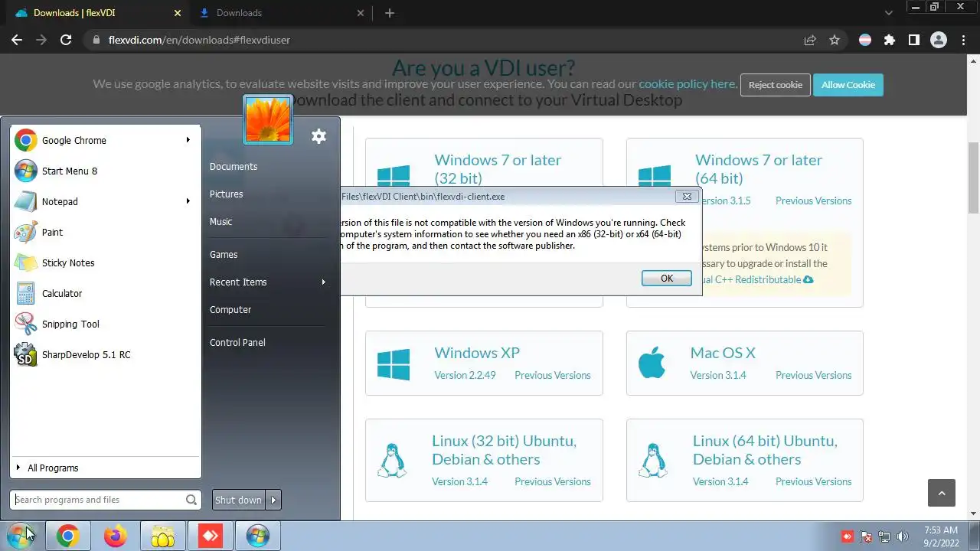Click the Search programs and files box
The width and height of the screenshot is (980, 551).
point(106,500)
